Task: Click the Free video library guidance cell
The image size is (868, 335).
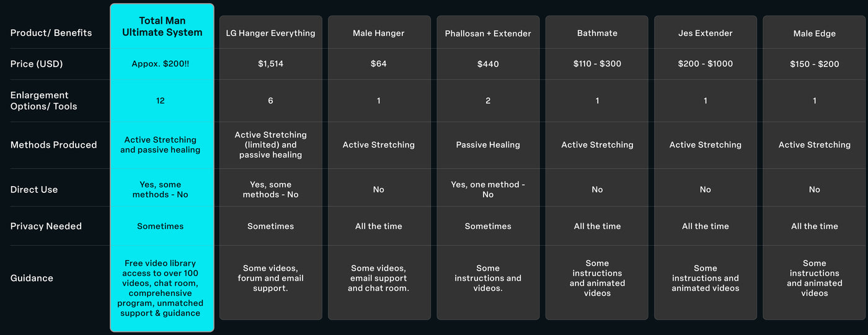Action: (x=161, y=288)
